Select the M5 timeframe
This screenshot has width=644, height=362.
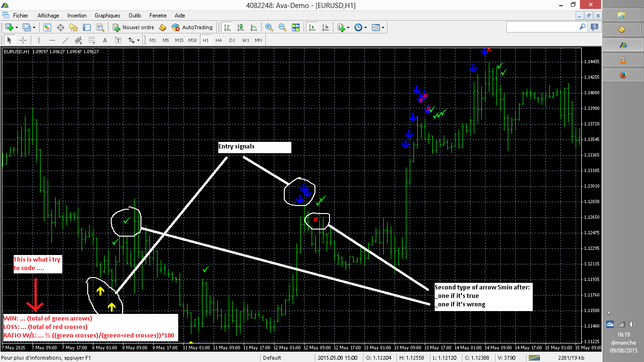click(166, 40)
